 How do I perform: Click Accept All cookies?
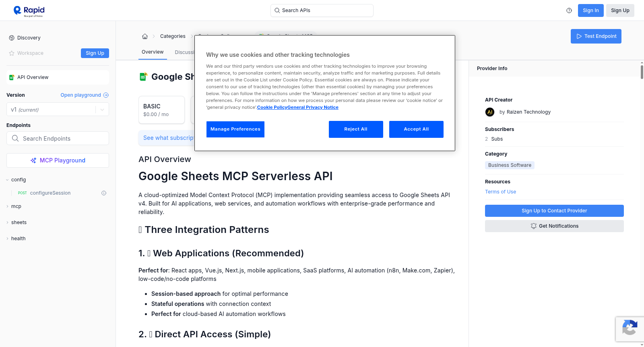(416, 129)
